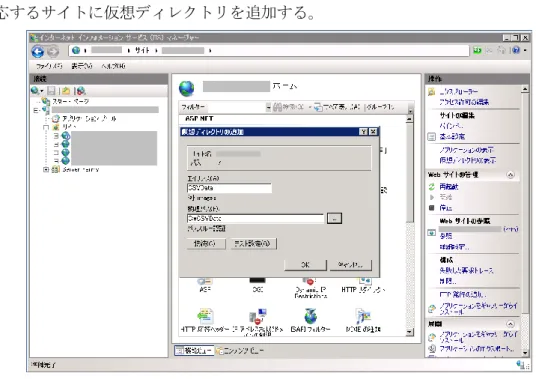Switch to Content View tab

pyautogui.click(x=240, y=350)
